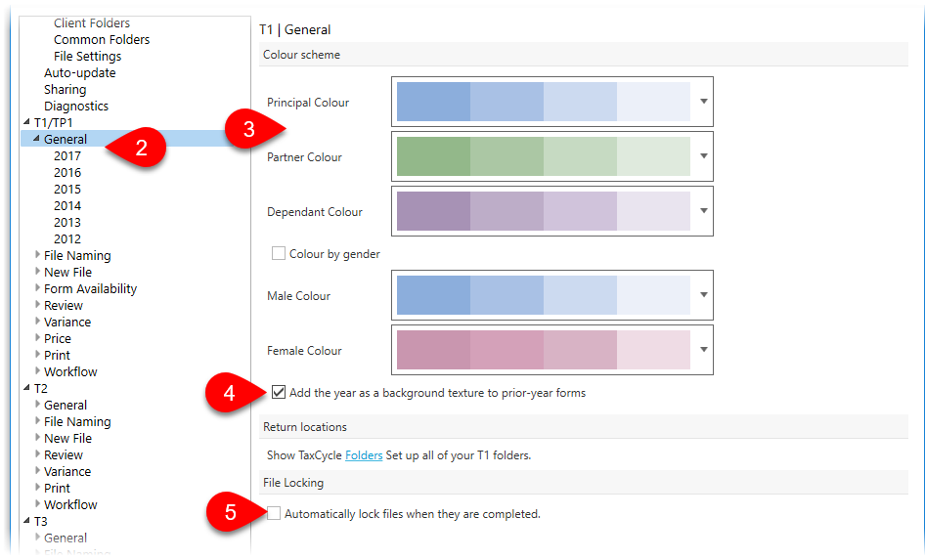Open the Sharing options page

[65, 90]
